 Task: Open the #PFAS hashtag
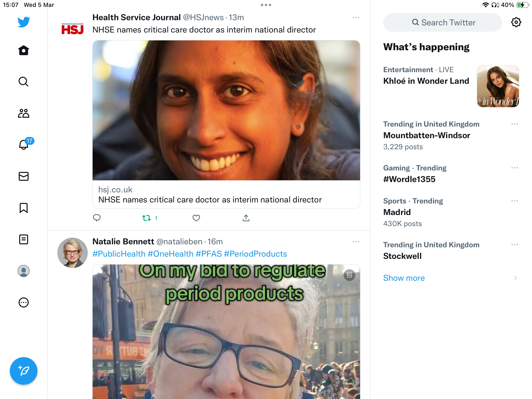[x=209, y=254]
